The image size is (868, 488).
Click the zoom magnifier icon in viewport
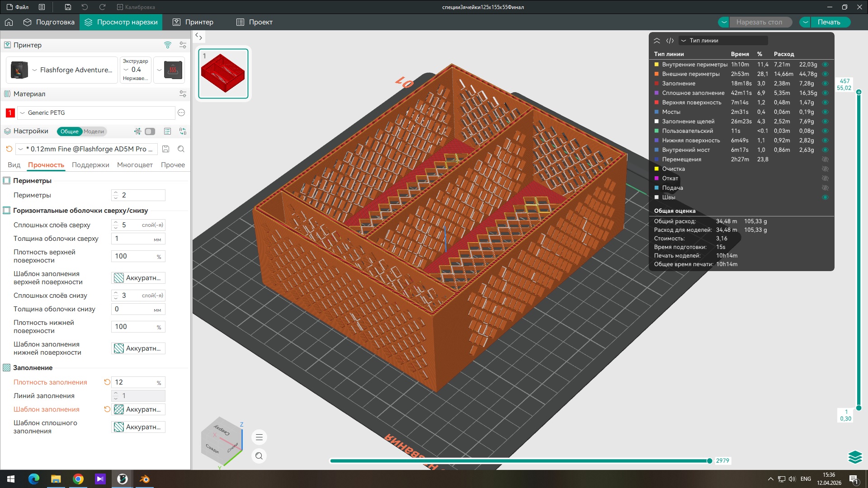point(259,456)
